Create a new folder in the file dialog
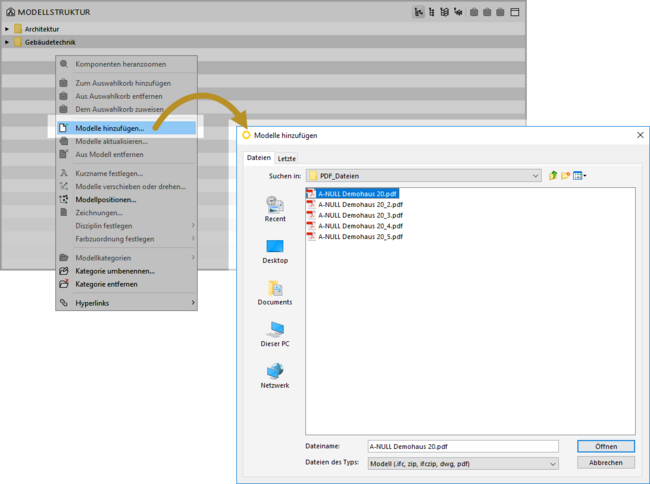Screen dimensions: 650x484 pyautogui.click(x=565, y=176)
